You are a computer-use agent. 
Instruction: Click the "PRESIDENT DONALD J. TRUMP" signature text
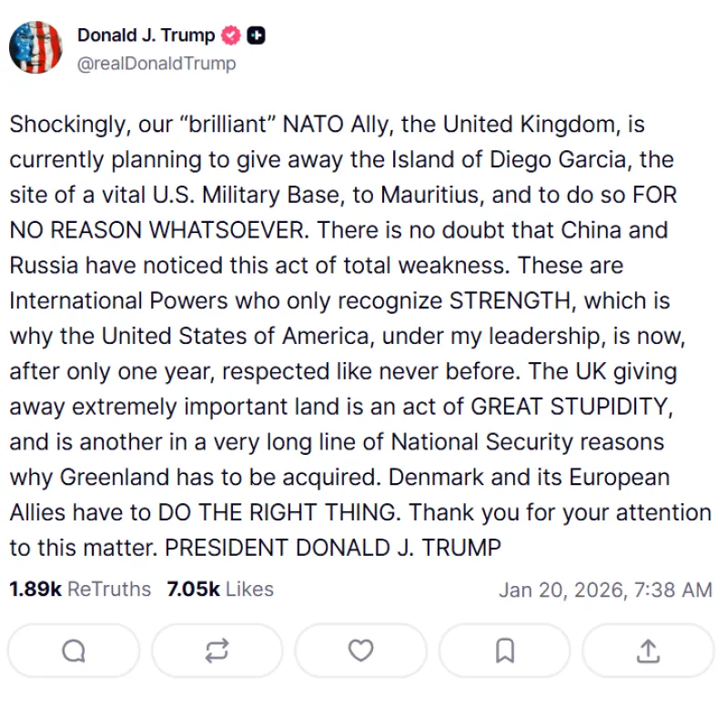334,549
